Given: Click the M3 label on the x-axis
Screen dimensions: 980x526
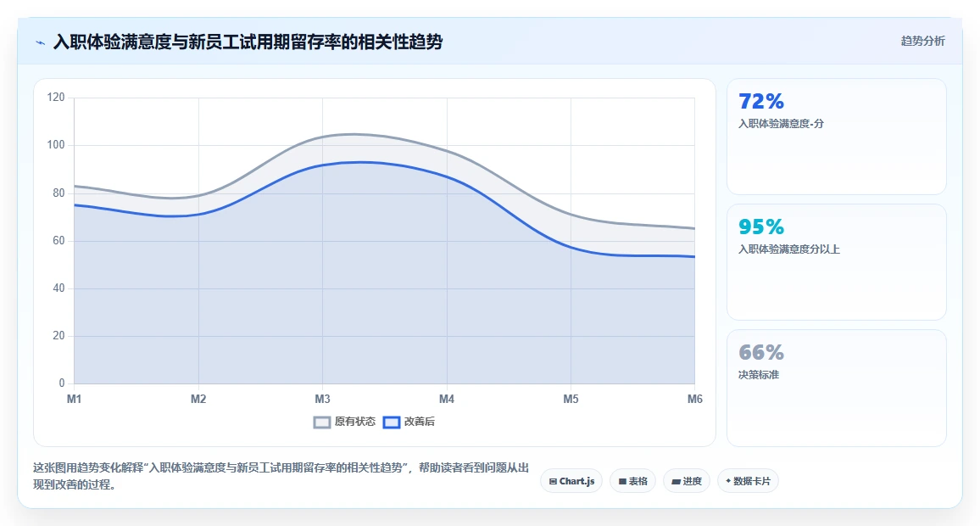Looking at the screenshot, I should pyautogui.click(x=322, y=399).
